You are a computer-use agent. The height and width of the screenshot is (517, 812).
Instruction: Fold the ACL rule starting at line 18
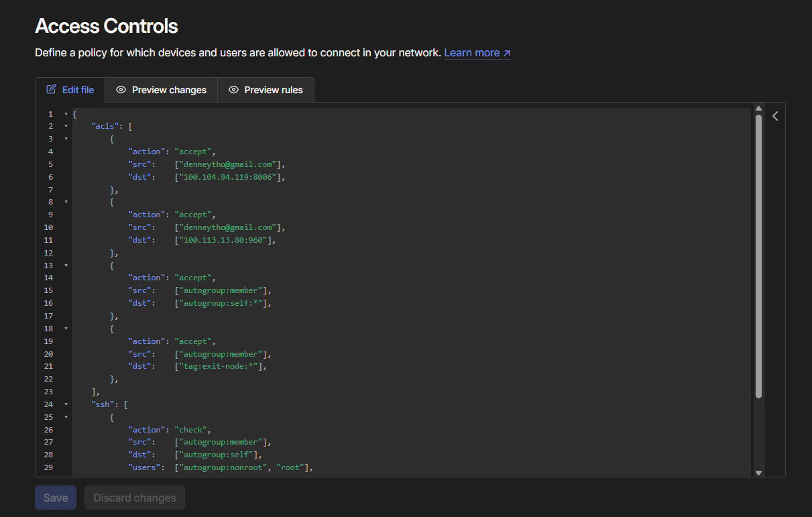66,329
